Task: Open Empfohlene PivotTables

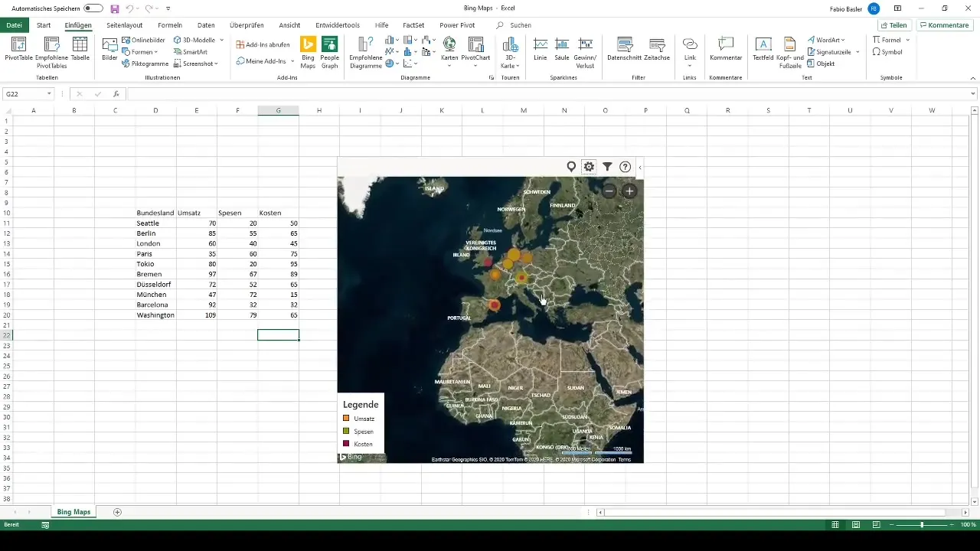Action: pos(51,53)
